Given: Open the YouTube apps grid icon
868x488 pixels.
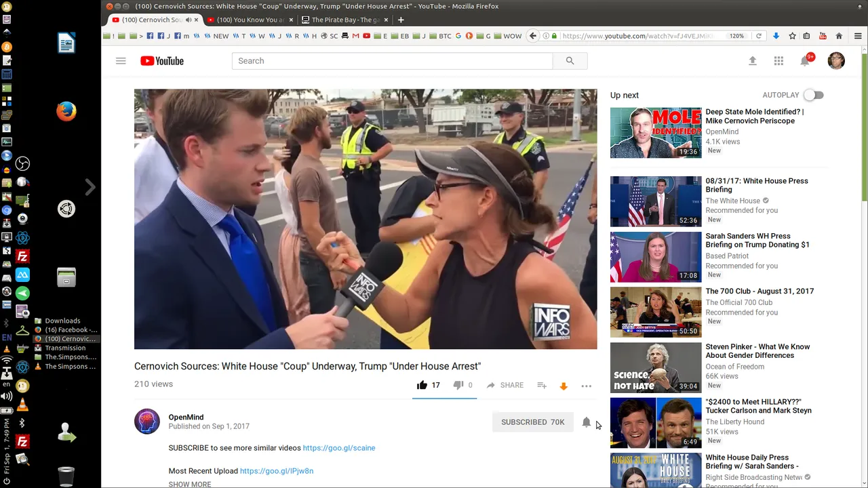Looking at the screenshot, I should [x=778, y=61].
